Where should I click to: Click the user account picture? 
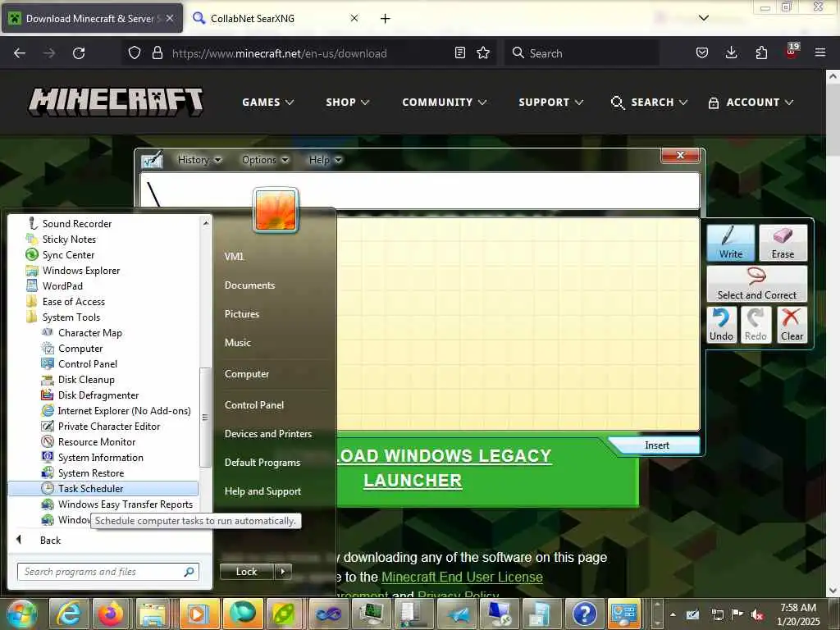point(276,211)
